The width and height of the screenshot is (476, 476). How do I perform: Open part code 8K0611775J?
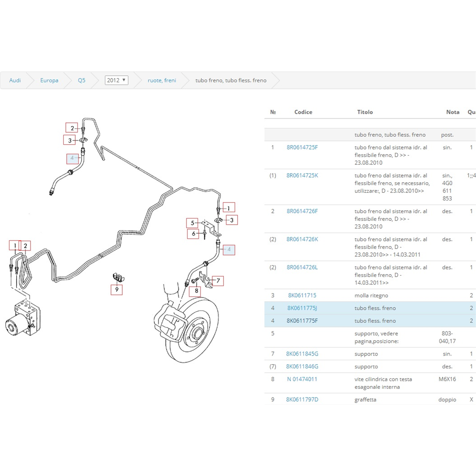(302, 308)
